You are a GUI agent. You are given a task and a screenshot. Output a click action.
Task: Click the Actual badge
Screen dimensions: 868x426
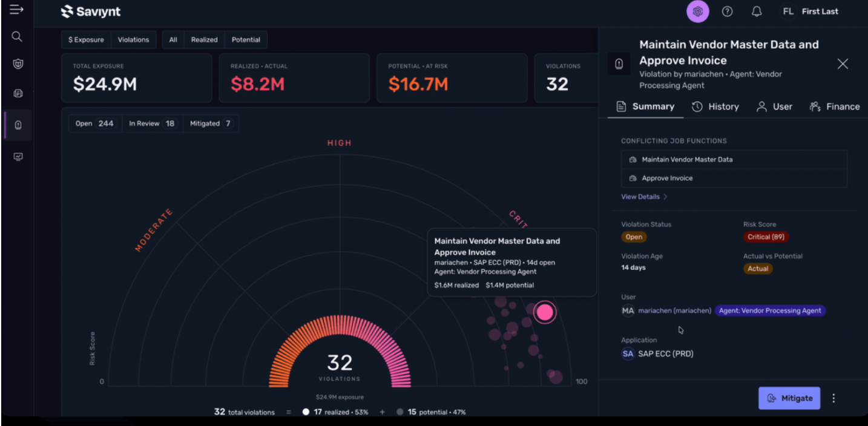pyautogui.click(x=758, y=269)
